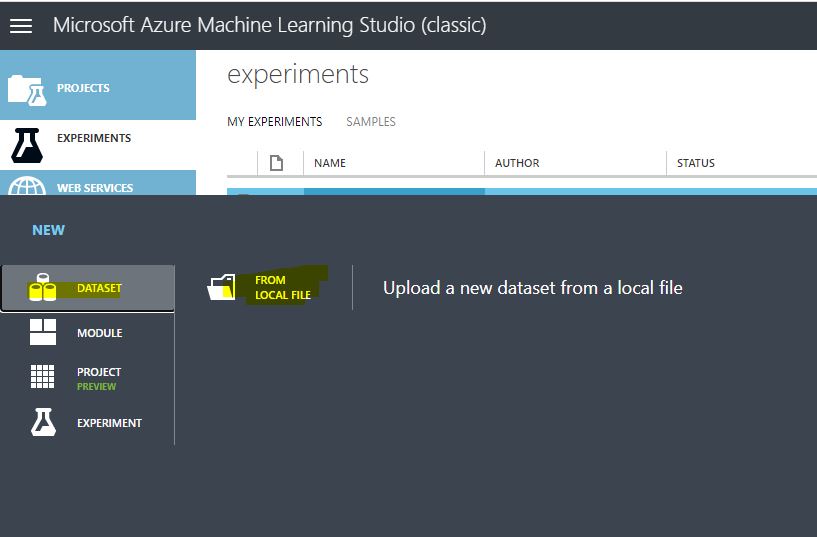
Task: Click the Web Services globe icon
Action: (x=27, y=186)
